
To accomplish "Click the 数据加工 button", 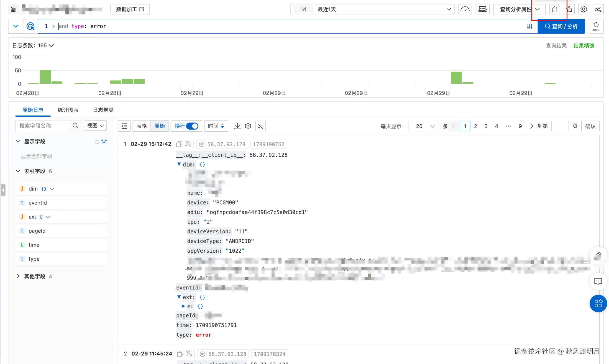I will coord(130,9).
